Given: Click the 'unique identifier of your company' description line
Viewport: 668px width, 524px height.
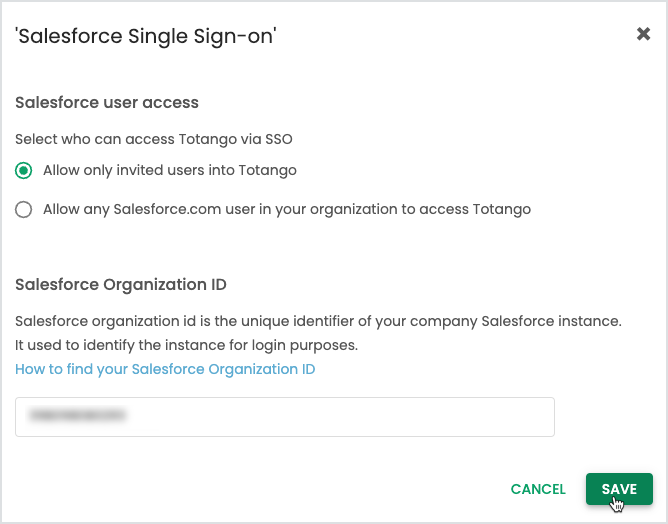Looking at the screenshot, I should pyautogui.click(x=319, y=322).
